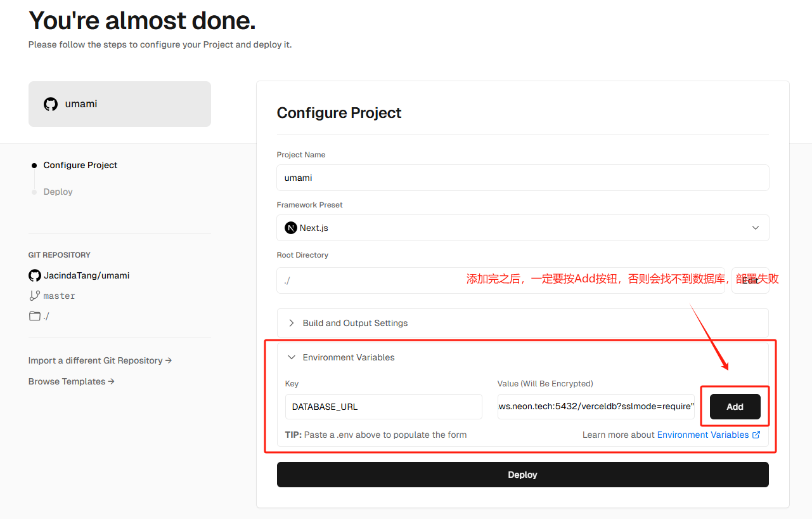This screenshot has width=812, height=519.
Task: Click the git branch icon beside master
Action: (x=35, y=296)
